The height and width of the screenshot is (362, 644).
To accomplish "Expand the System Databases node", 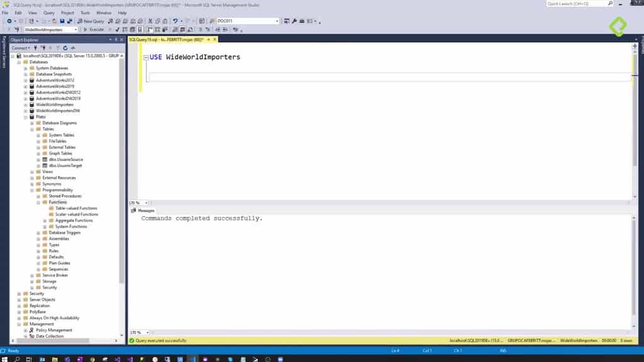I will click(25, 68).
